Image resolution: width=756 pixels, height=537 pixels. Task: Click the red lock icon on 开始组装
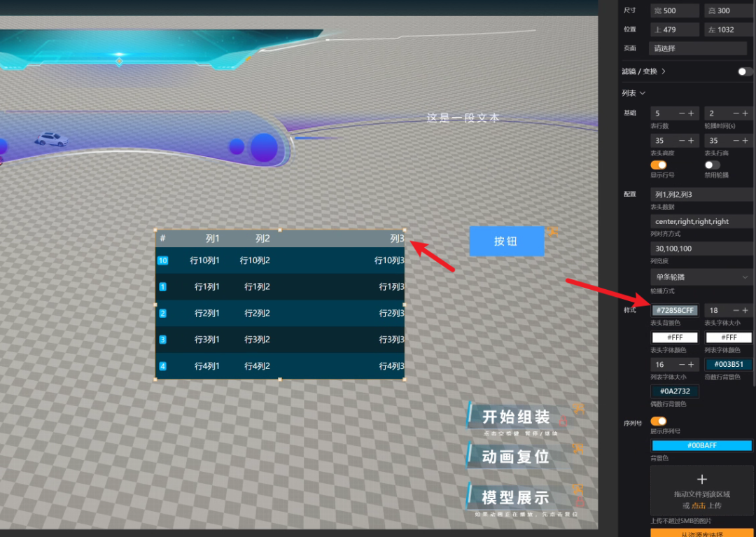(x=563, y=421)
